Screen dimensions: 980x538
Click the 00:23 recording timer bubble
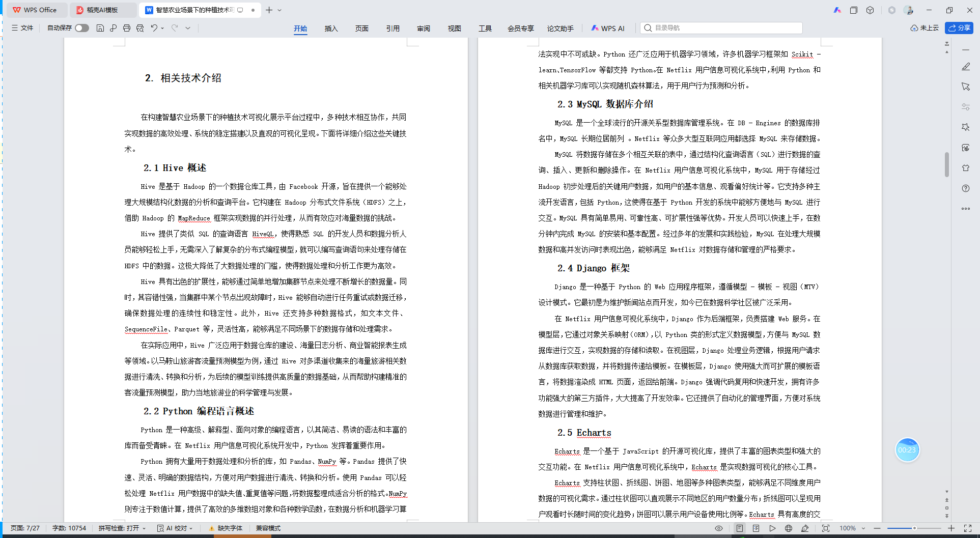907,450
